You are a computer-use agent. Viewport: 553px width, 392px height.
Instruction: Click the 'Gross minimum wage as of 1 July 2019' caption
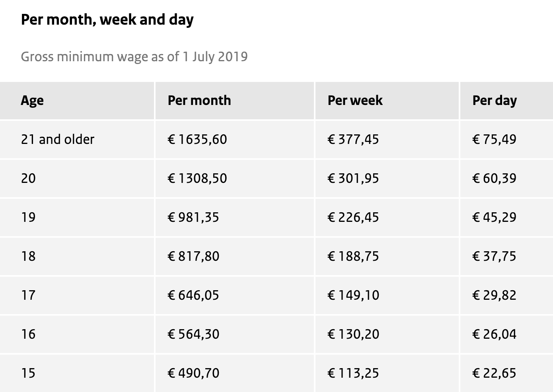[134, 56]
